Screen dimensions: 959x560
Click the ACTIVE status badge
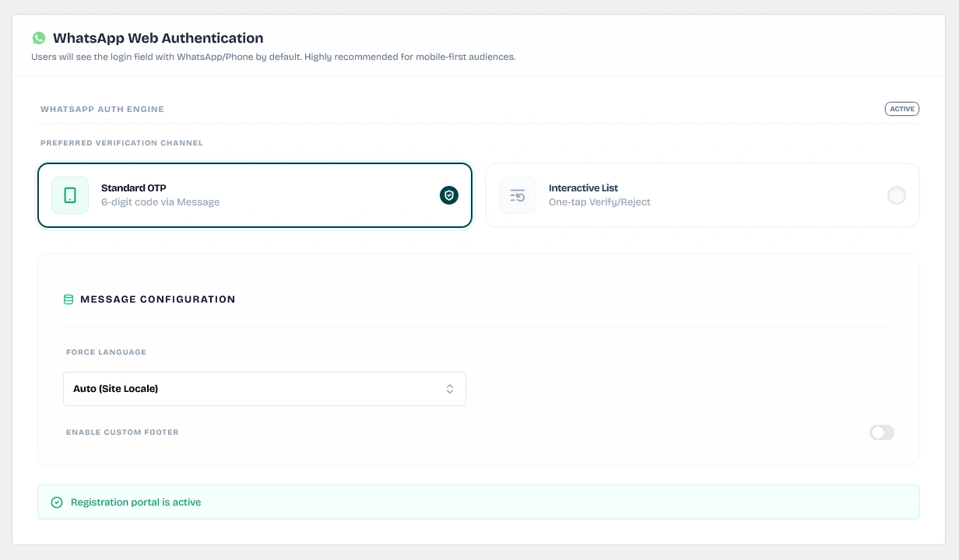point(902,109)
